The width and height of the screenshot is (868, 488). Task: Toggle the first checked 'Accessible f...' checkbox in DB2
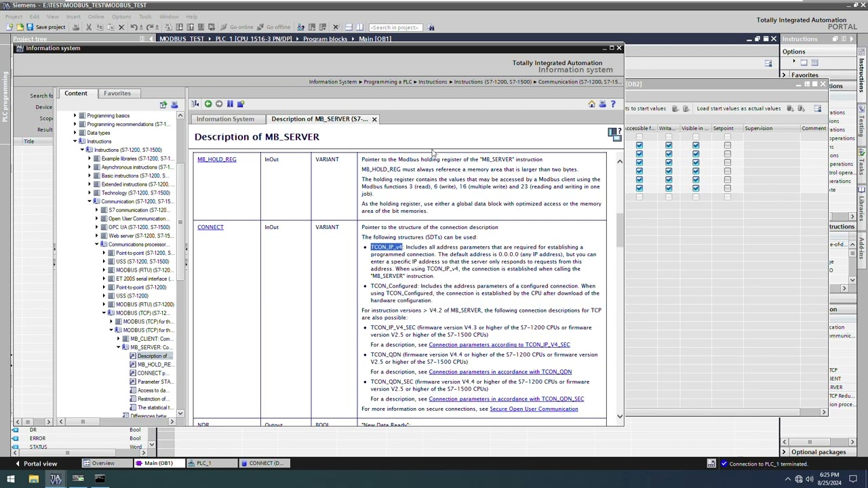639,145
